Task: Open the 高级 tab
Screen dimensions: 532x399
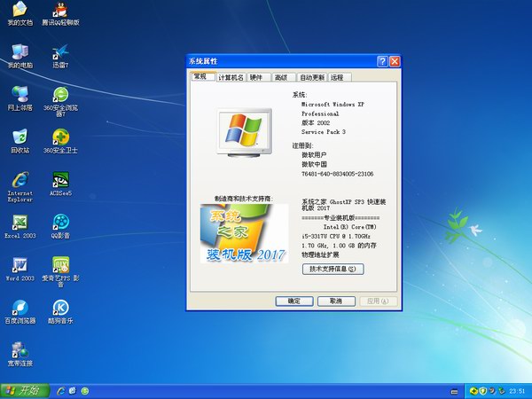Action: click(284, 77)
